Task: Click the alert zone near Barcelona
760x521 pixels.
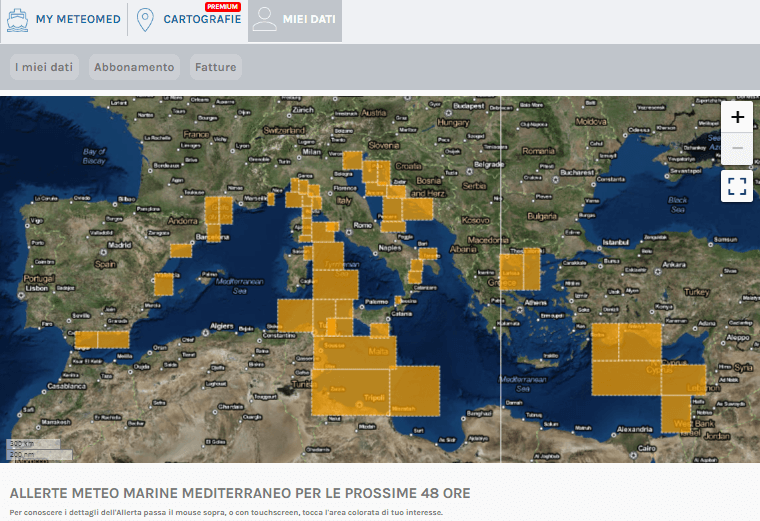Action: pos(214,233)
